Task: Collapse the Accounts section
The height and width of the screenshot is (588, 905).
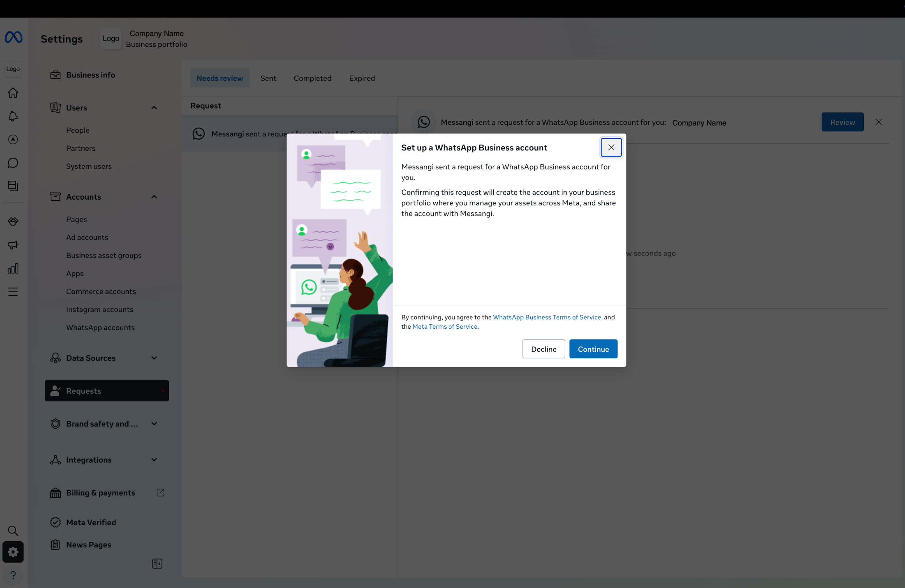Action: [x=154, y=197]
